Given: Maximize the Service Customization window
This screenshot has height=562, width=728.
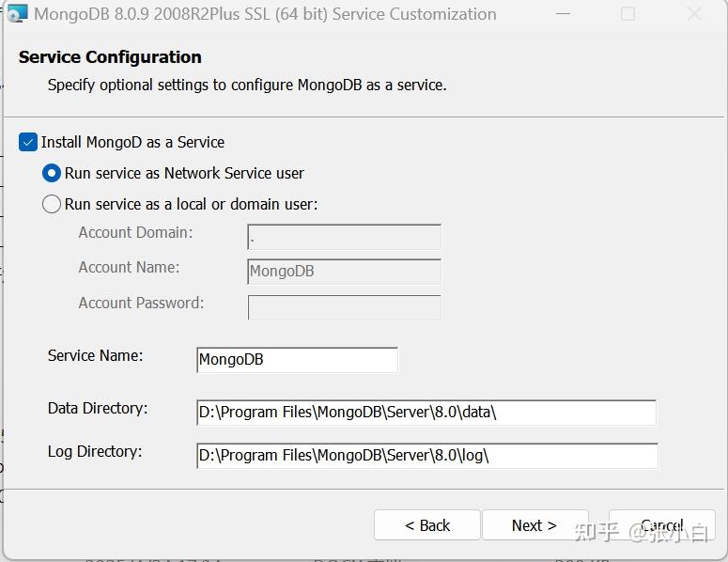Looking at the screenshot, I should point(627,14).
